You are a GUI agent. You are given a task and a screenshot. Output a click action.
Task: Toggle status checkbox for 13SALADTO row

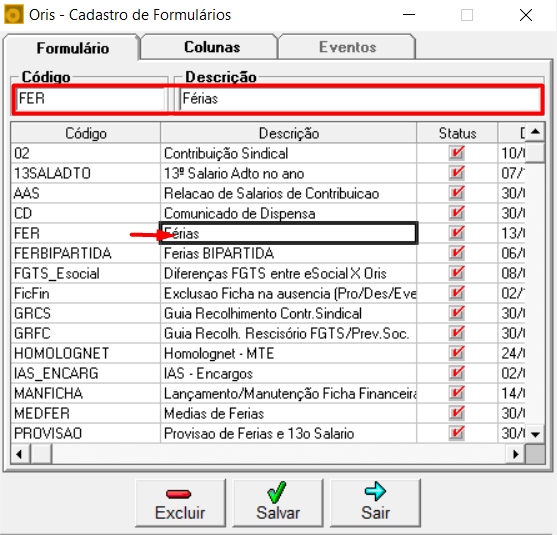457,173
